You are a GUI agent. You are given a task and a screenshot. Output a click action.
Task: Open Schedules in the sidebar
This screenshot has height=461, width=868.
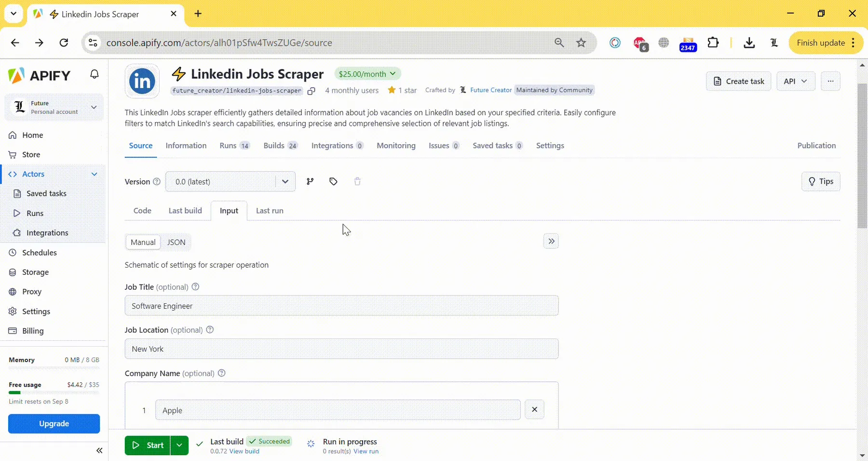click(x=54, y=253)
